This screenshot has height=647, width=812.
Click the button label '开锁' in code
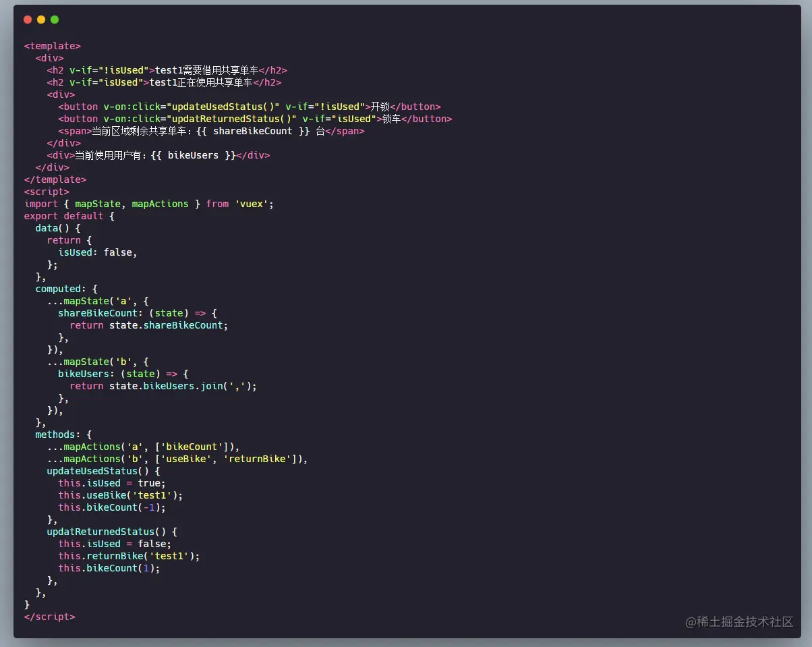pyautogui.click(x=380, y=107)
